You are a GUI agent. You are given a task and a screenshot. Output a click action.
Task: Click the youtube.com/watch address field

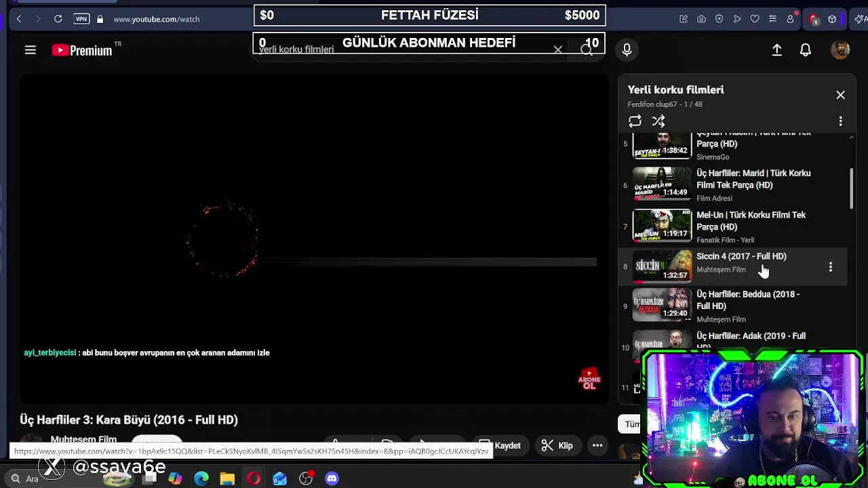point(157,19)
